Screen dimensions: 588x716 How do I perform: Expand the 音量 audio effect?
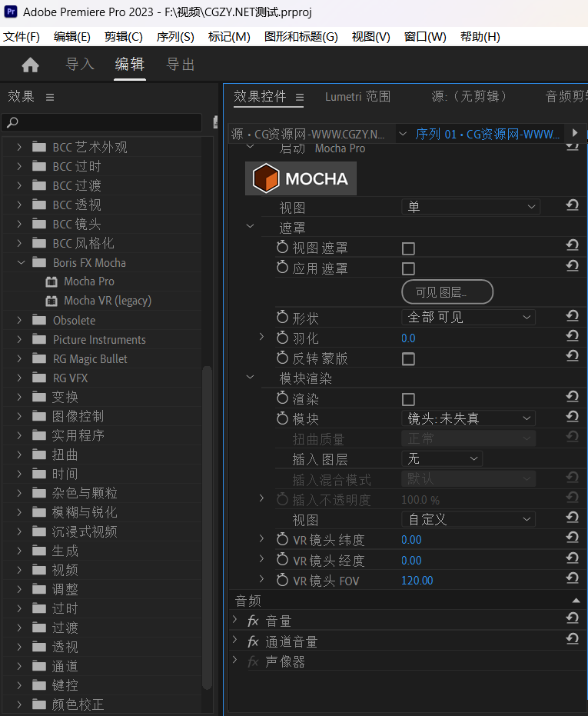pos(235,620)
